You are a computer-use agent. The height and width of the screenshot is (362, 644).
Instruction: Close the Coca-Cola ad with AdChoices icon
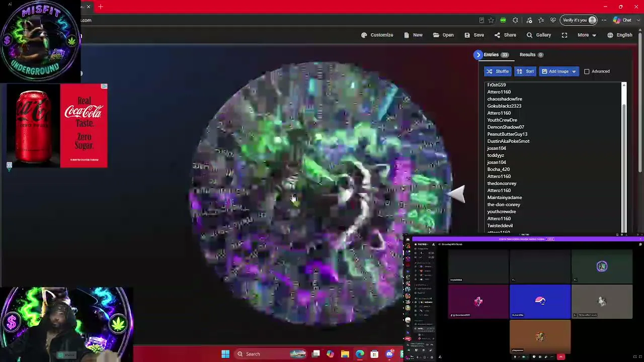[104, 86]
